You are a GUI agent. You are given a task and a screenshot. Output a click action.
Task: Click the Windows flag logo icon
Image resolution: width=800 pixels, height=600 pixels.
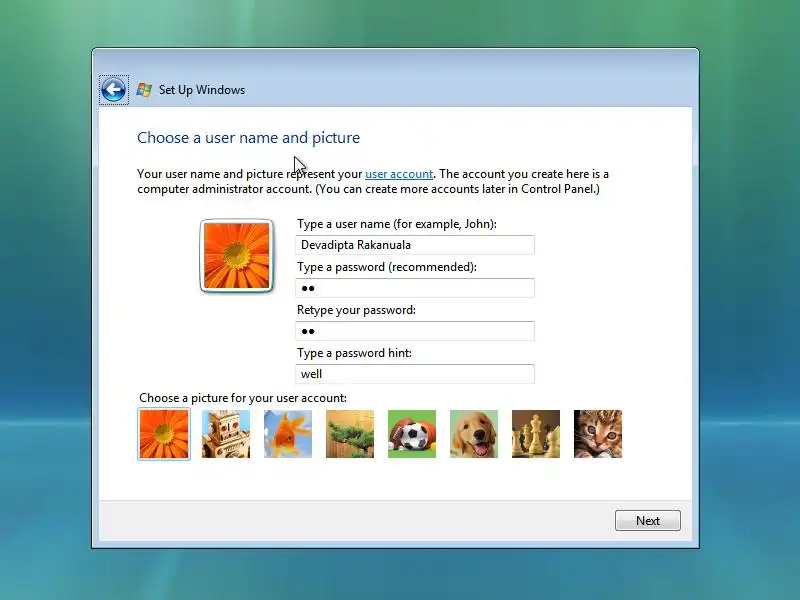tap(144, 90)
